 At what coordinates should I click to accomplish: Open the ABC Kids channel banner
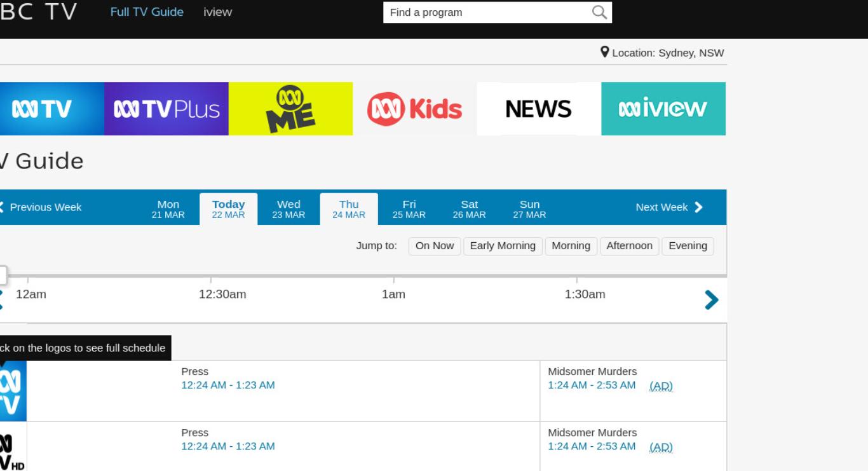pos(415,109)
